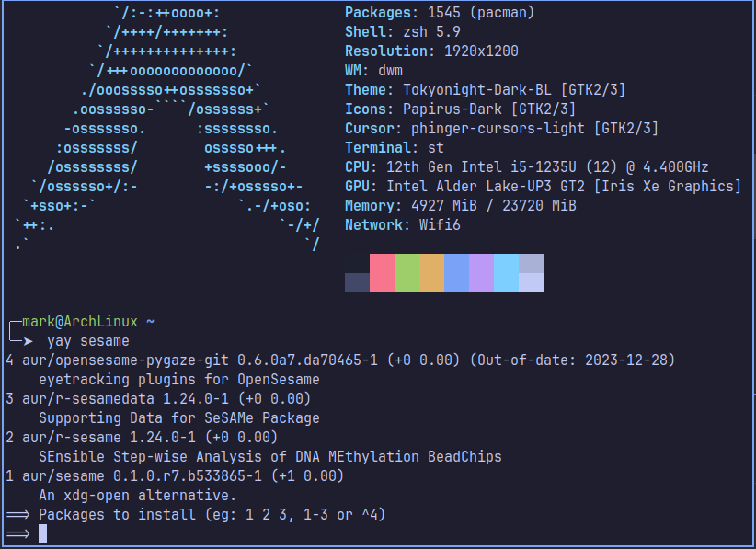Viewport: 756px width, 549px height.
Task: Select the cyan color block
Action: point(506,273)
